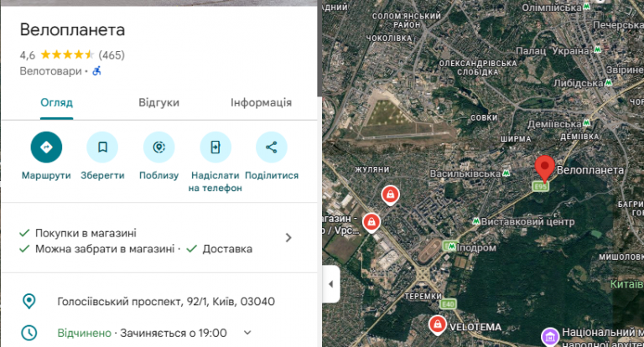Select the red Велопланета map pin
Image resolution: width=644 pixels, height=347 pixels.
click(544, 168)
